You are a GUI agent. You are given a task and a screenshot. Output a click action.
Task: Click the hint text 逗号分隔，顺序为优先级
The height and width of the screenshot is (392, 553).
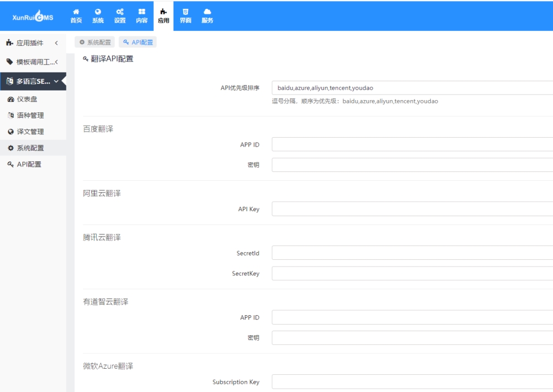(355, 101)
